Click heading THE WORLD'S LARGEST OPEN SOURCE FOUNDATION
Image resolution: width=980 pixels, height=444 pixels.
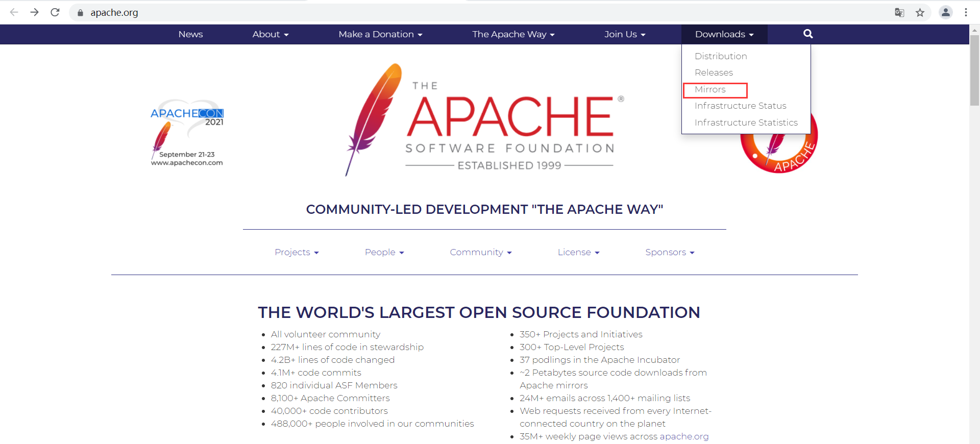coord(479,312)
